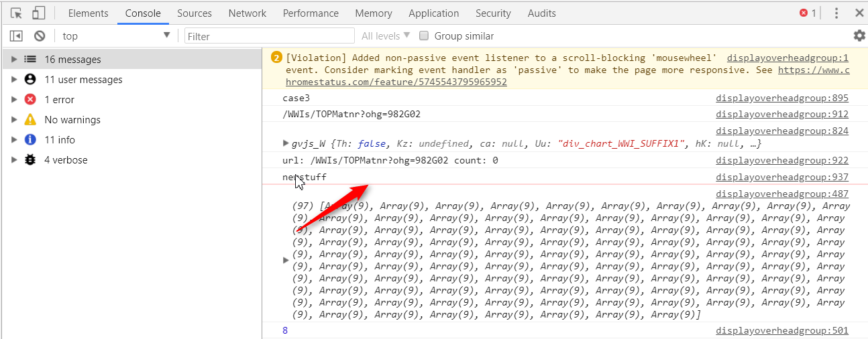Screen dimensions: 868x339
Task: Click the bug icon beside 4 verbose
Action: [x=30, y=160]
